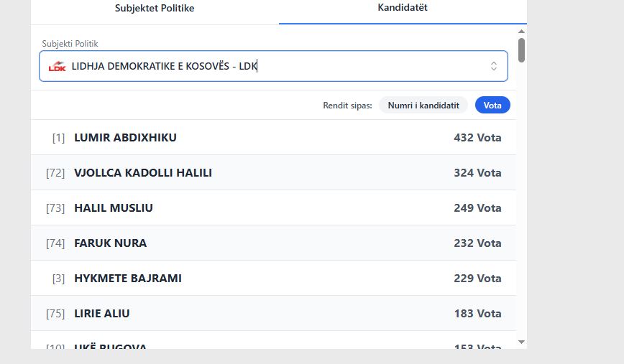The height and width of the screenshot is (364, 624).
Task: Sort candidates by Vota
Action: pyautogui.click(x=492, y=106)
